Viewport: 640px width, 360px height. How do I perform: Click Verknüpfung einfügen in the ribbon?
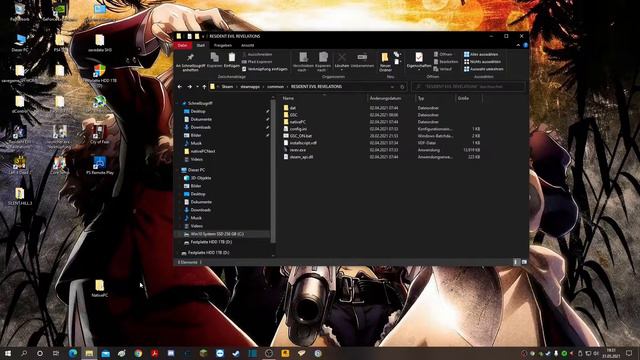click(264, 69)
